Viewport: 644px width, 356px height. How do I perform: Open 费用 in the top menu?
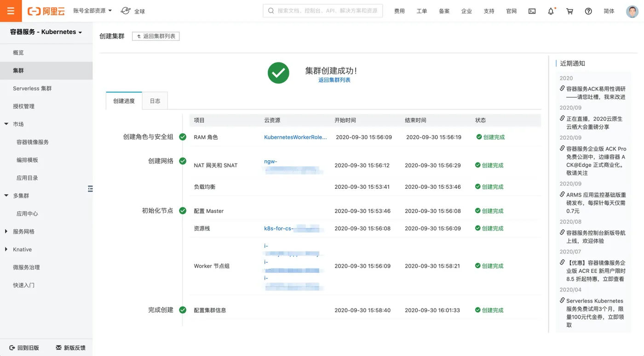[399, 11]
